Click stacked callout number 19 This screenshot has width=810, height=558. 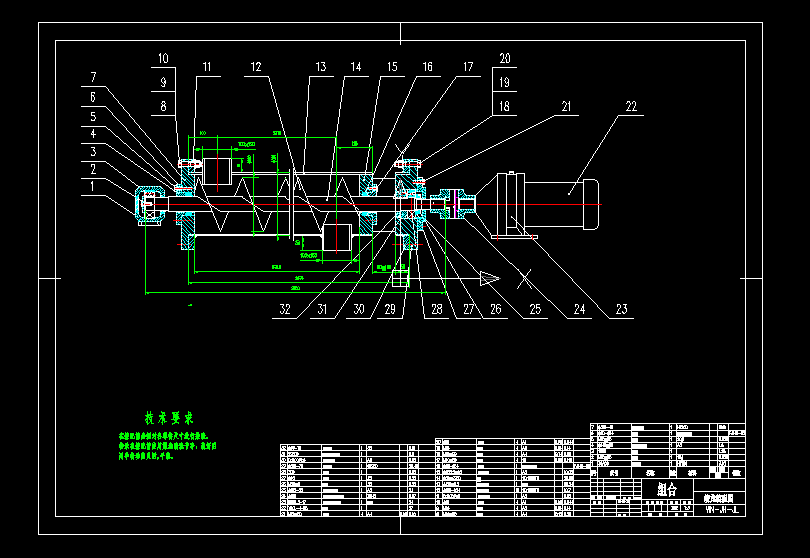click(x=504, y=82)
